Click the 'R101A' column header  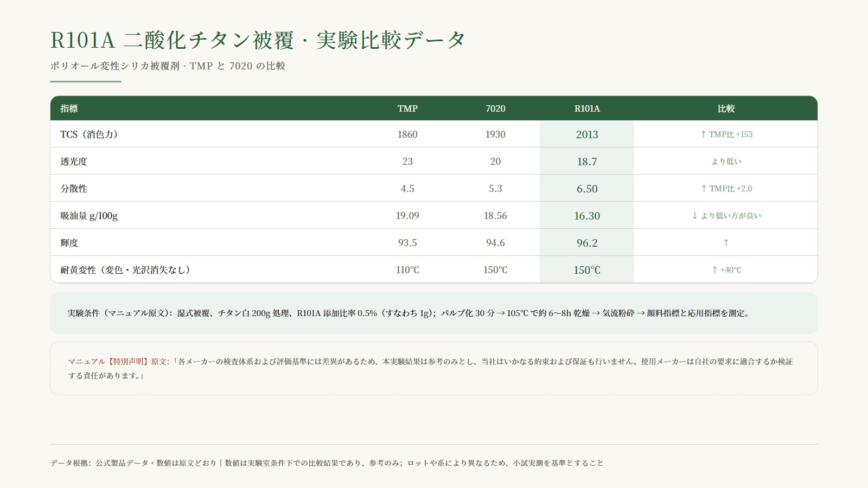587,108
